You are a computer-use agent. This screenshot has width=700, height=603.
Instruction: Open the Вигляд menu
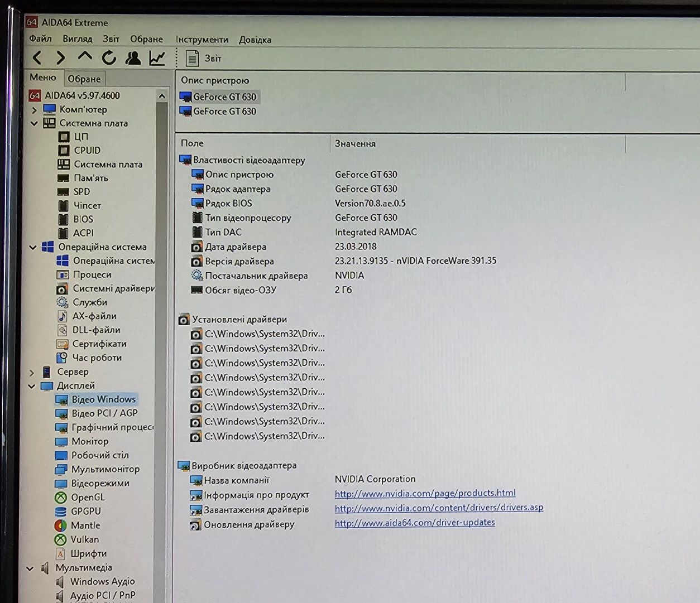point(77,38)
